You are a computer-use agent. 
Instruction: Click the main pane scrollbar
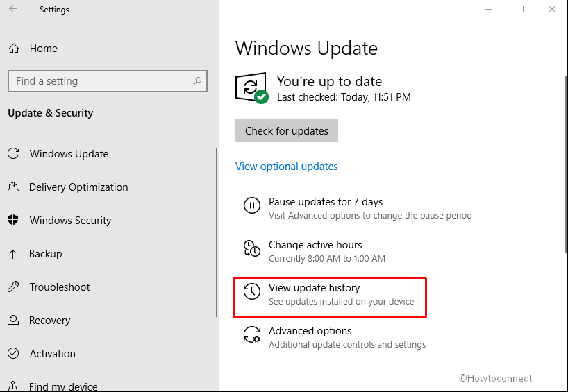[566, 164]
